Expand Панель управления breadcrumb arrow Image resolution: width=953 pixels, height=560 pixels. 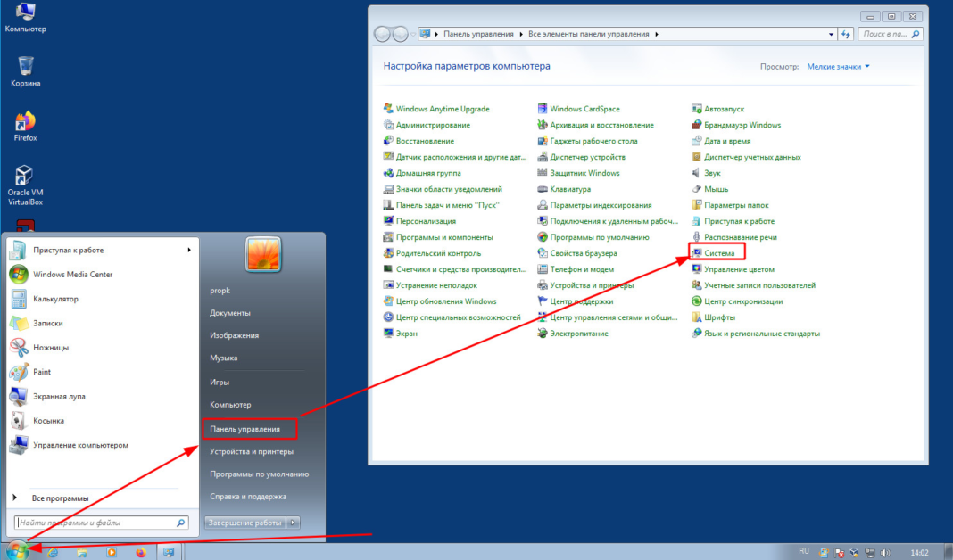pyautogui.click(x=521, y=34)
